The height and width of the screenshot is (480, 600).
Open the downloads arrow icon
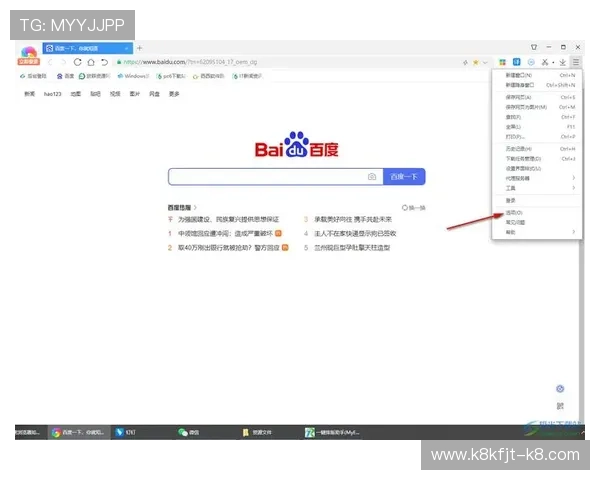point(562,62)
